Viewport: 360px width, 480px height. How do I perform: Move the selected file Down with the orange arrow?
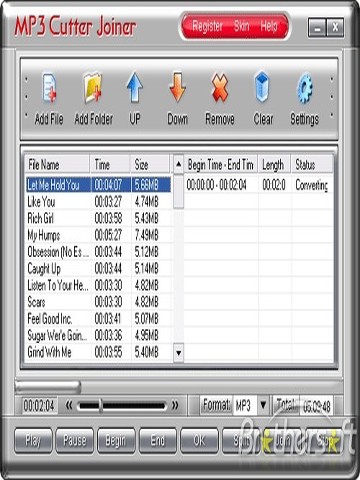pos(177,87)
